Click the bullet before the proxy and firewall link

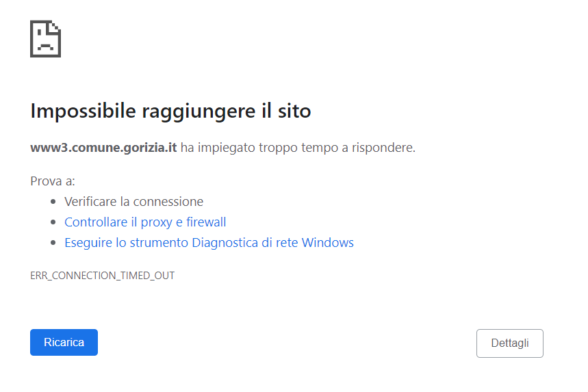tap(54, 223)
